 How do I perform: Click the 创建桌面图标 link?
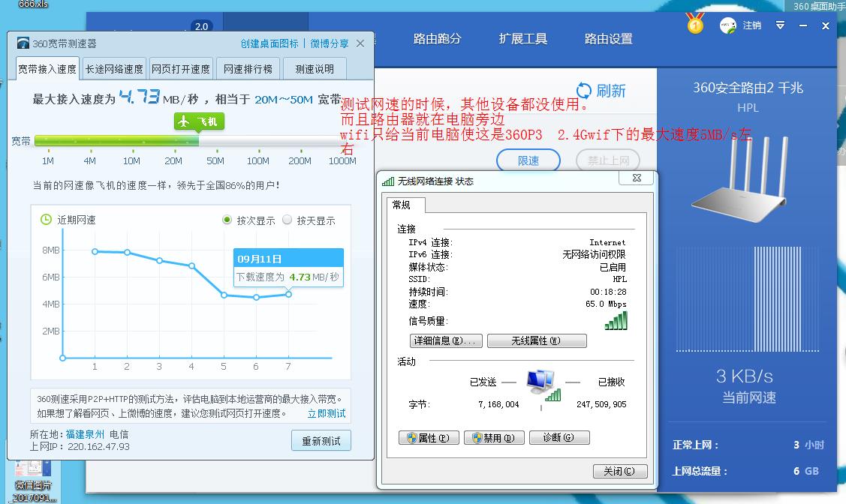pyautogui.click(x=269, y=43)
